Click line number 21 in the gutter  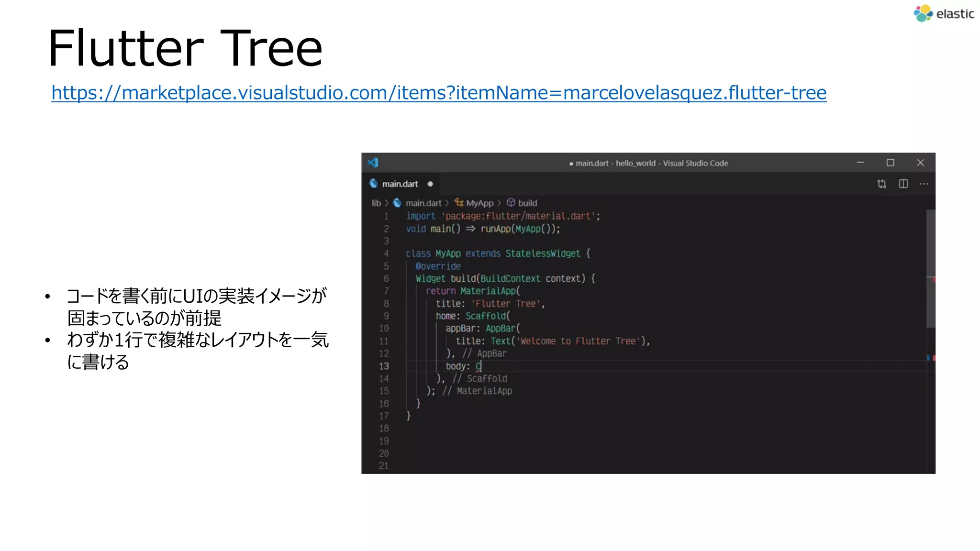point(384,466)
